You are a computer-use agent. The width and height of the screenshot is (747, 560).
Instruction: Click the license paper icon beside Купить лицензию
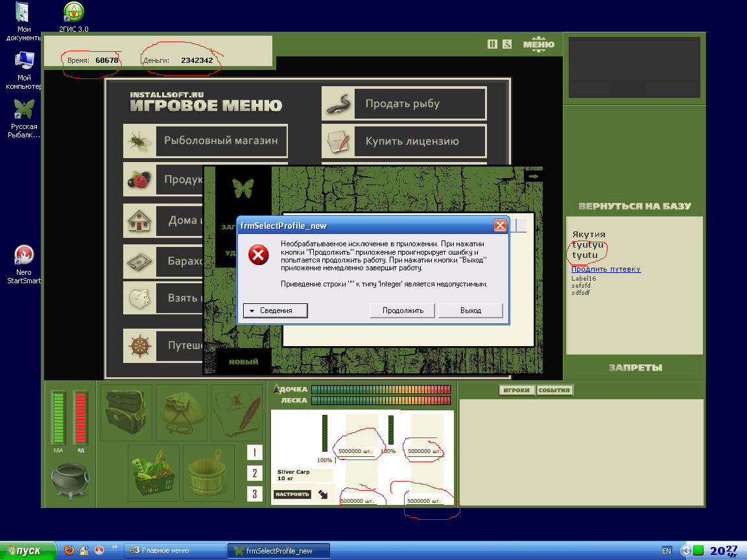[338, 141]
